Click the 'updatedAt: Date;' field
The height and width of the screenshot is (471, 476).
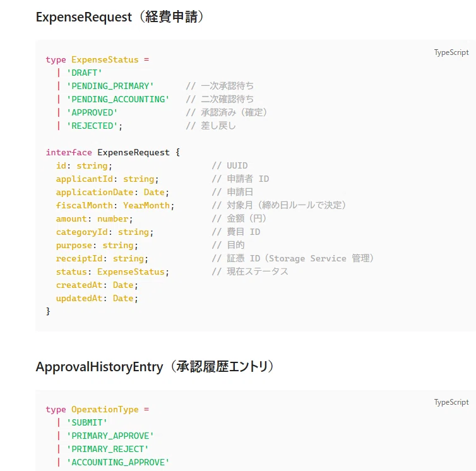pyautogui.click(x=97, y=299)
